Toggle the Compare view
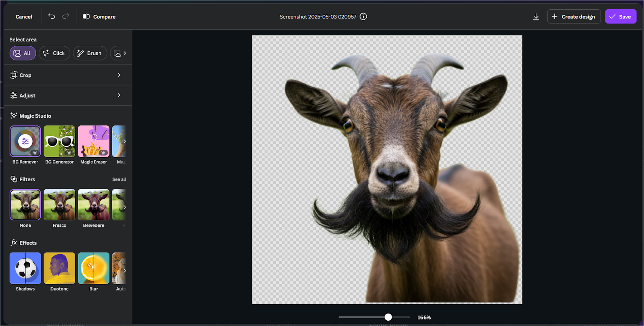Screen dimensions: 644x326 (99, 17)
